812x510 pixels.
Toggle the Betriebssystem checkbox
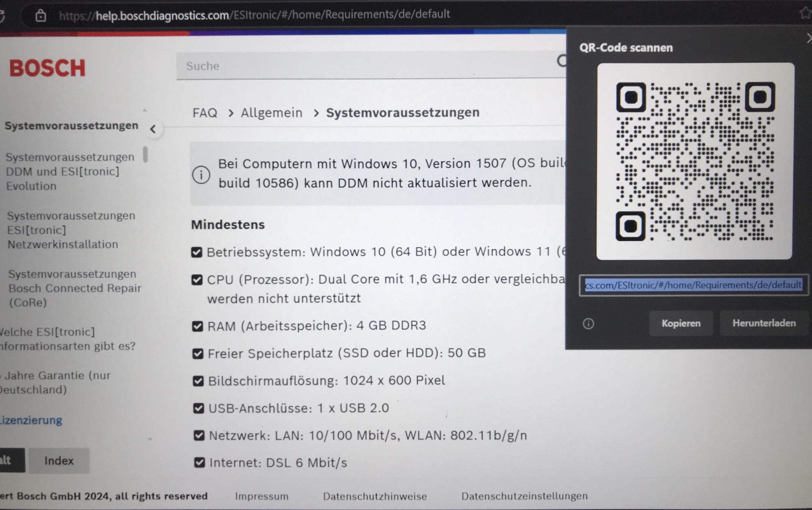point(197,252)
